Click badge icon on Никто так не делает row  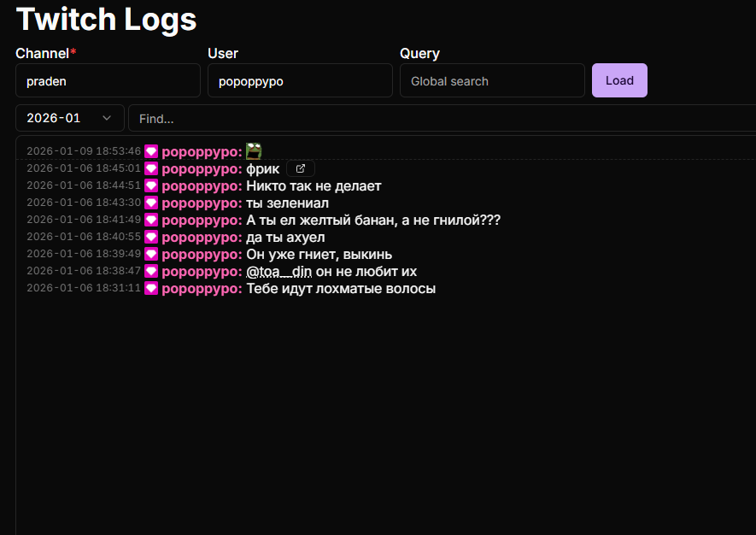pyautogui.click(x=151, y=185)
